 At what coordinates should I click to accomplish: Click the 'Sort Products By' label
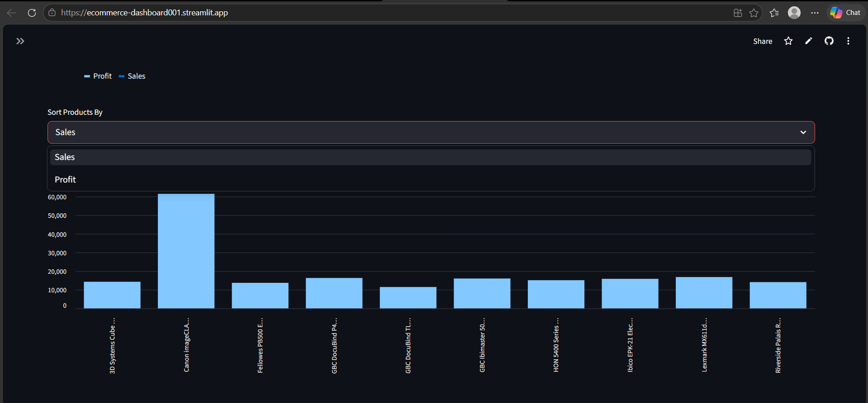coord(75,112)
